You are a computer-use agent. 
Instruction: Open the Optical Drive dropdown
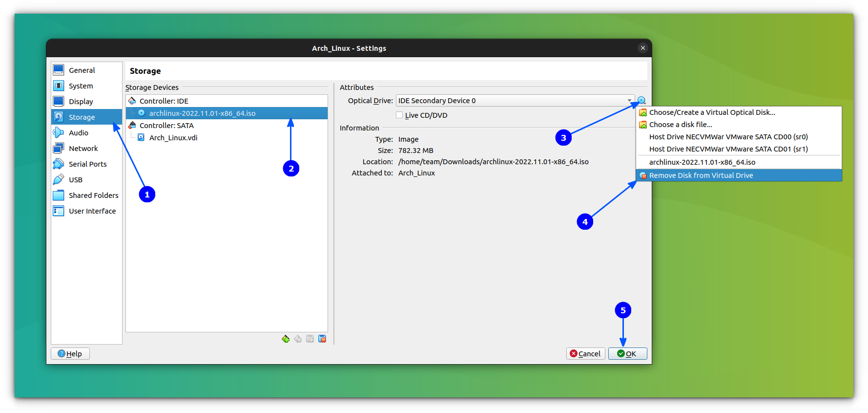tap(515, 101)
